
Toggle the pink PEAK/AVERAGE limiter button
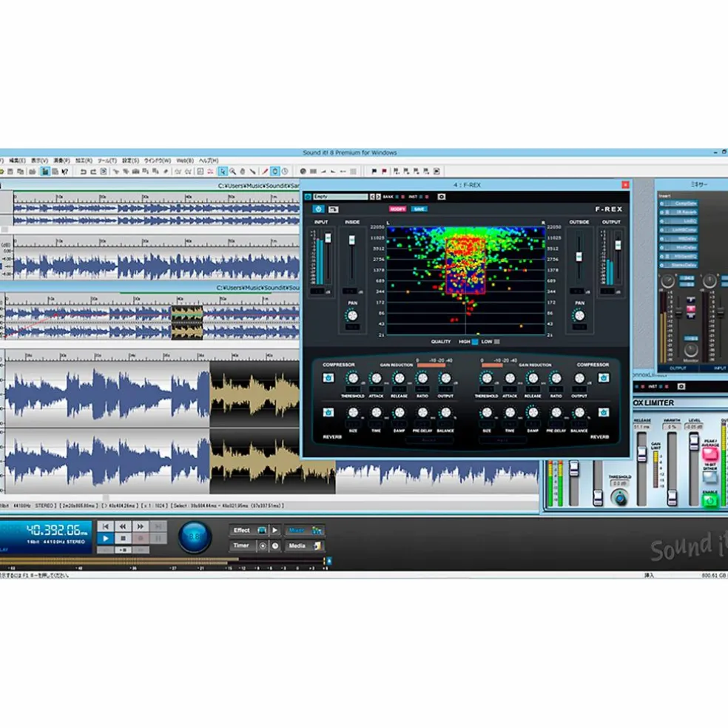pos(710,453)
